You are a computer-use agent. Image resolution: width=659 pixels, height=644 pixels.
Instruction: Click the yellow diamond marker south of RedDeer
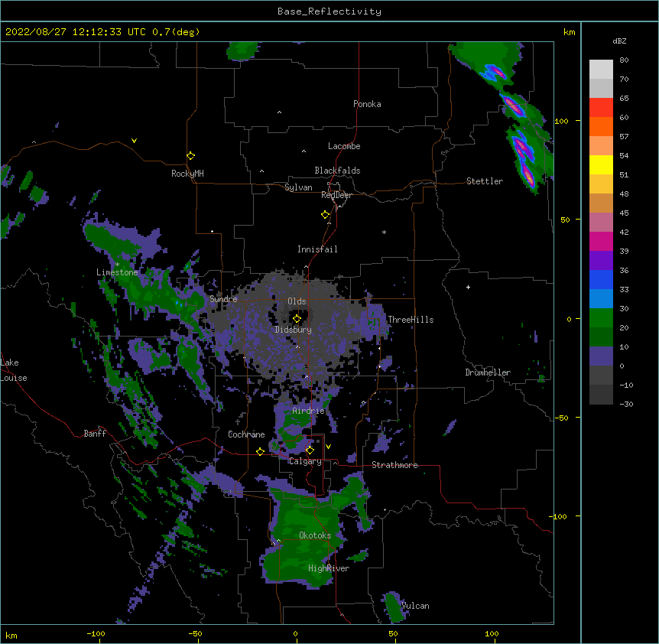326,215
